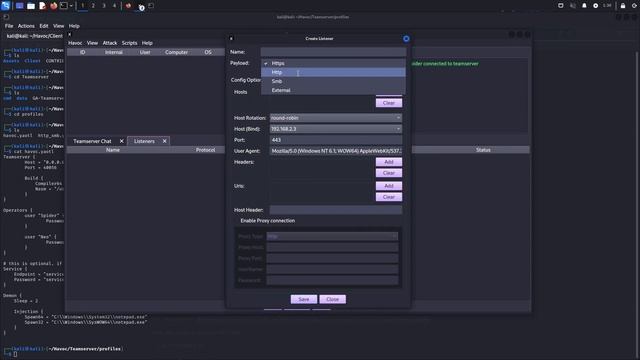Expand the Host (Bind) dropdown

click(x=336, y=129)
